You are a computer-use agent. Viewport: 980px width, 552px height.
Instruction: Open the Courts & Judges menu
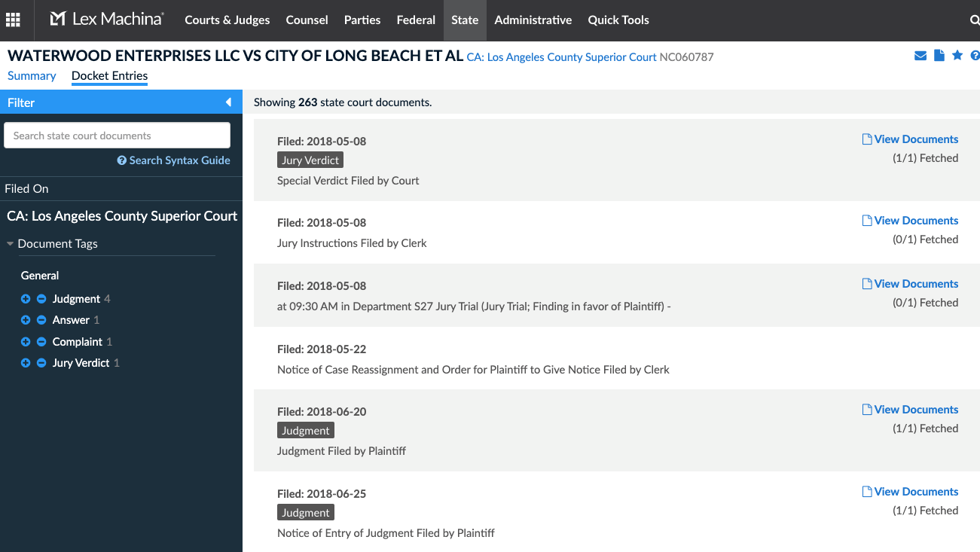227,20
